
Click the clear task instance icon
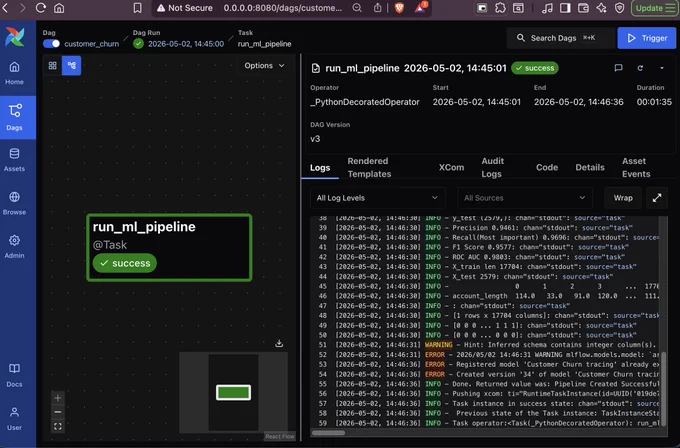640,68
